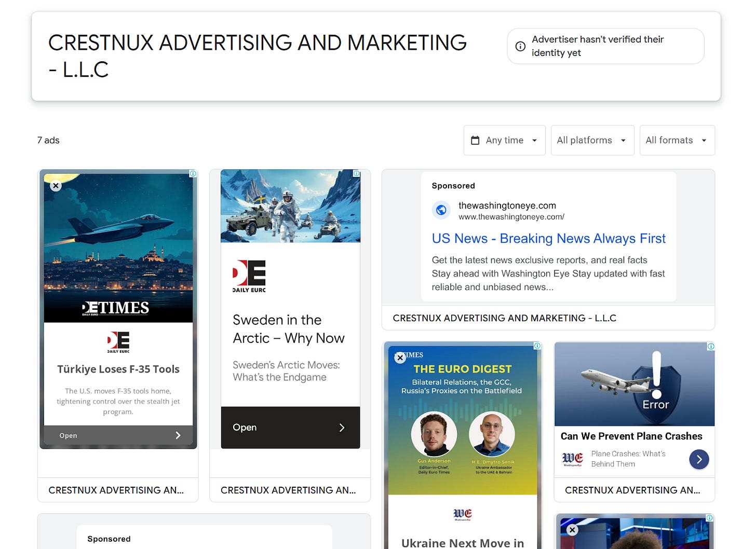Click the 7 ads count label
The width and height of the screenshot is (756, 549).
48,140
